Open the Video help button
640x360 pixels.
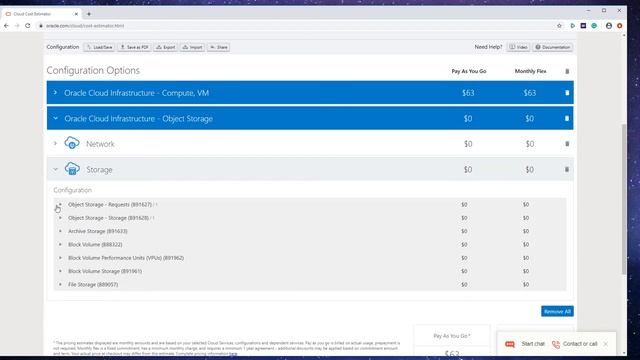518,47
